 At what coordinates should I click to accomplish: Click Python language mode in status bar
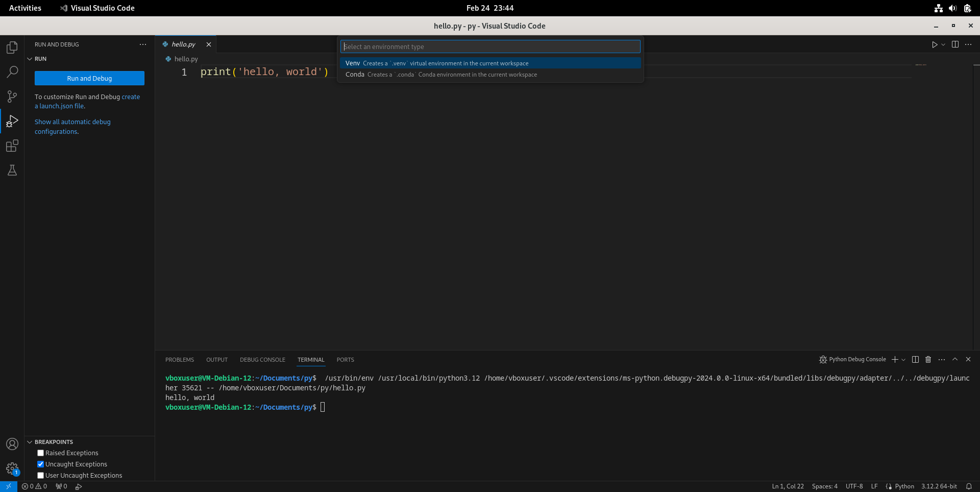coord(904,486)
